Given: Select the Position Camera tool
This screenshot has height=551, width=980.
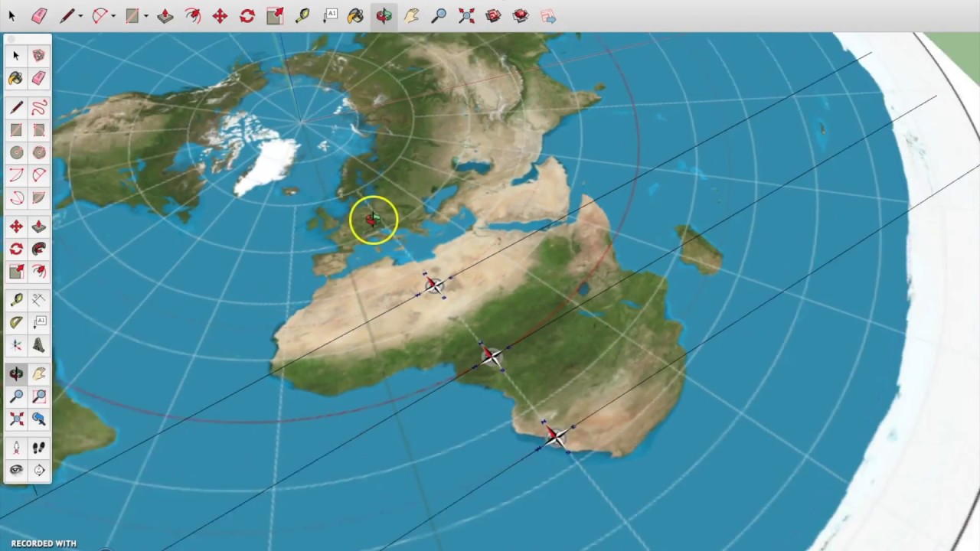Looking at the screenshot, I should pyautogui.click(x=16, y=448).
